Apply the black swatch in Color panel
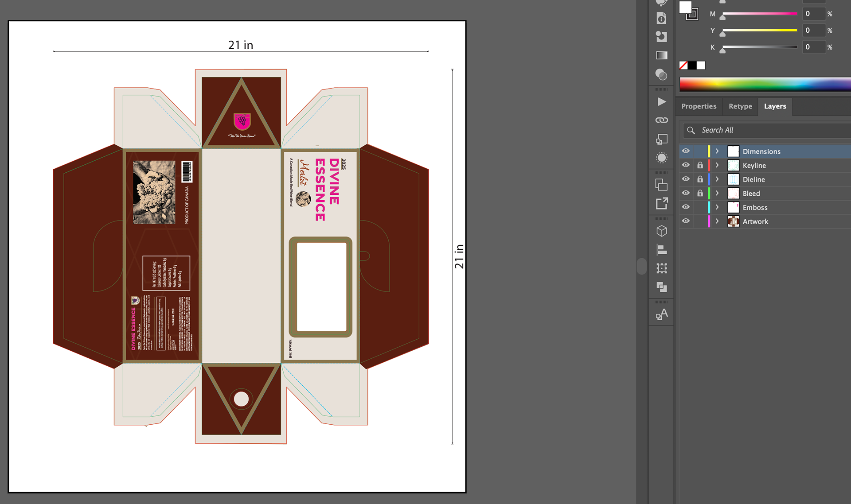The width and height of the screenshot is (851, 504). coord(692,66)
